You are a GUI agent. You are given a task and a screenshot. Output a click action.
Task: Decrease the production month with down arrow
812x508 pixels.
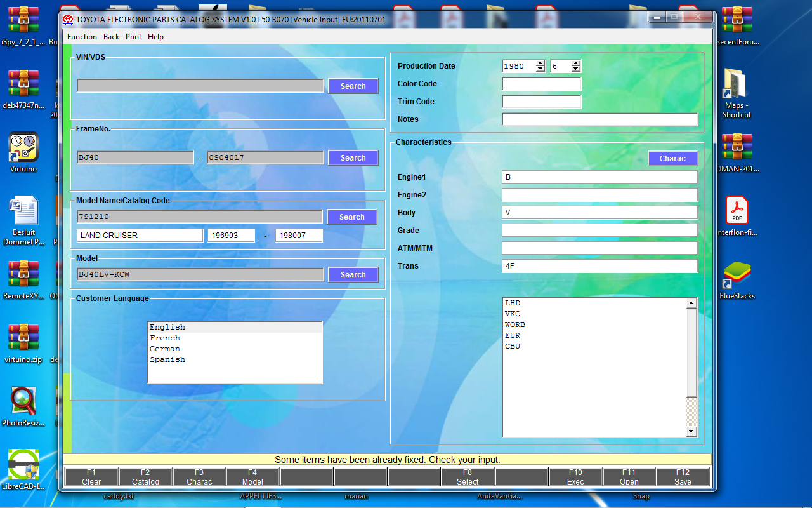575,69
